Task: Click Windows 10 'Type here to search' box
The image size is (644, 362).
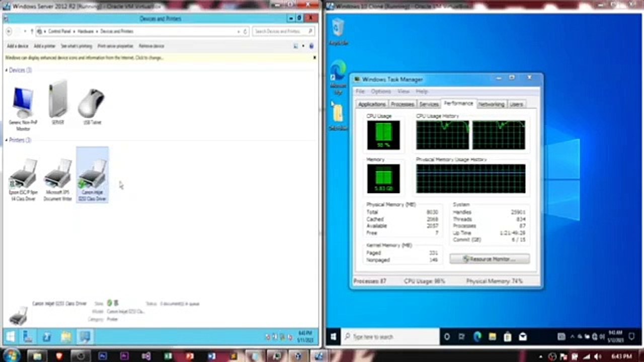Action: (390, 336)
